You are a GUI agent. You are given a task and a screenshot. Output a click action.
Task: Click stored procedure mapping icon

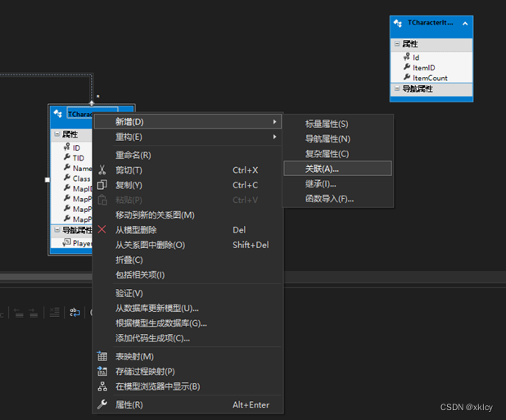tap(102, 372)
